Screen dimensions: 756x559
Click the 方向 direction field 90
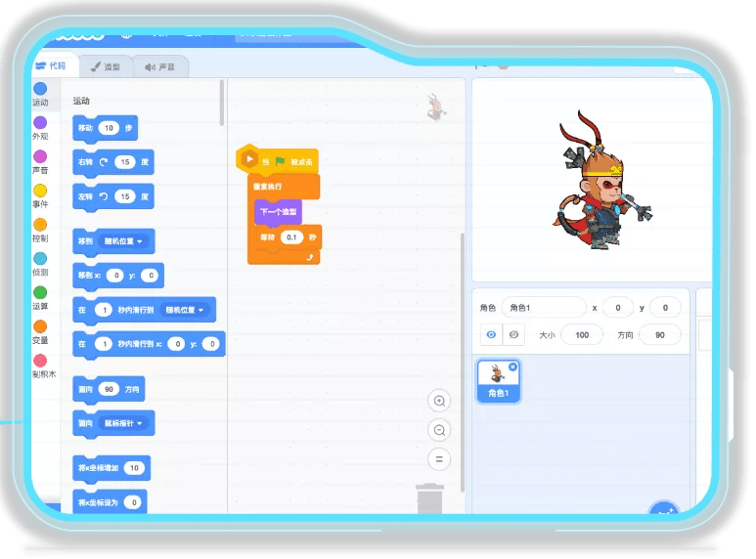(659, 335)
